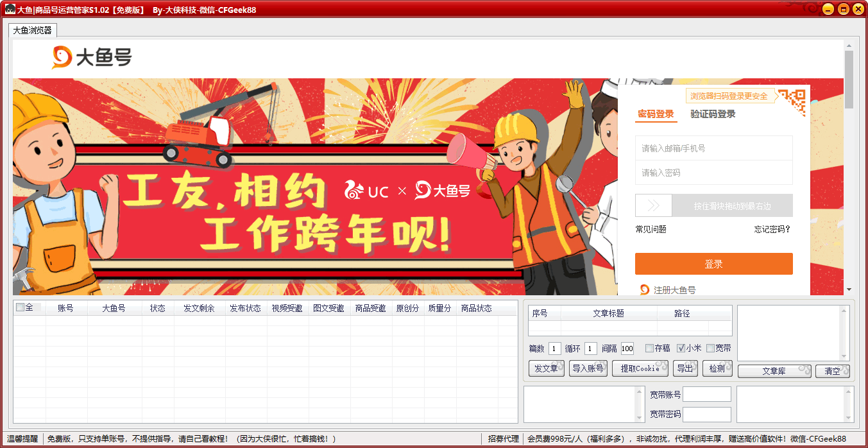868x448 pixels.
Task: Click the 质量分 column header
Action: pos(440,308)
